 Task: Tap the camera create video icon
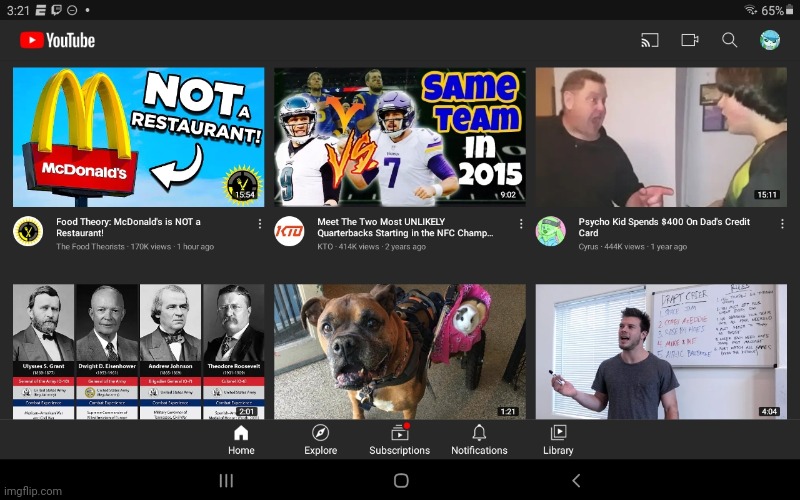tap(690, 40)
